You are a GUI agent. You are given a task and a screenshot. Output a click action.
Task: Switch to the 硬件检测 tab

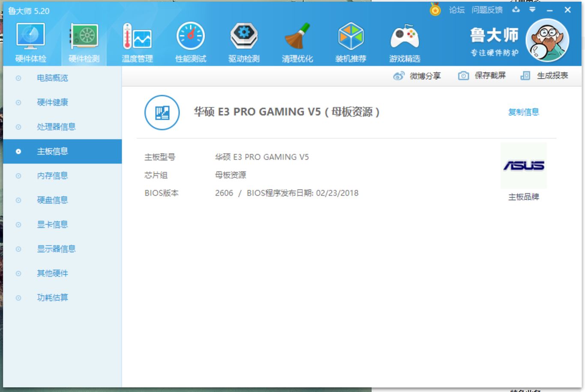(x=84, y=41)
